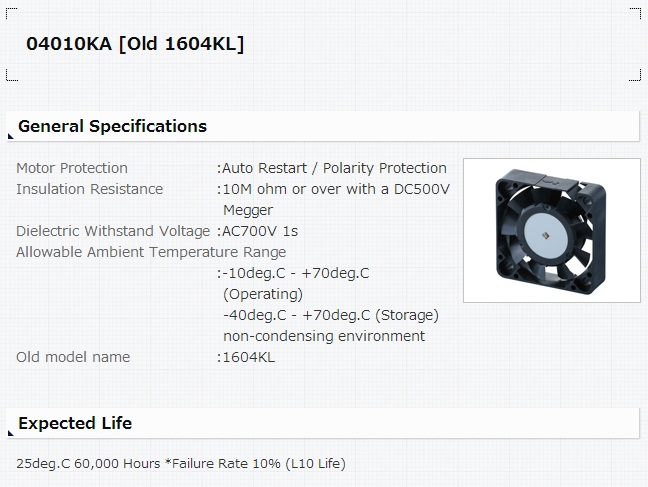
Task: Click the Old model name label
Action: click(73, 357)
